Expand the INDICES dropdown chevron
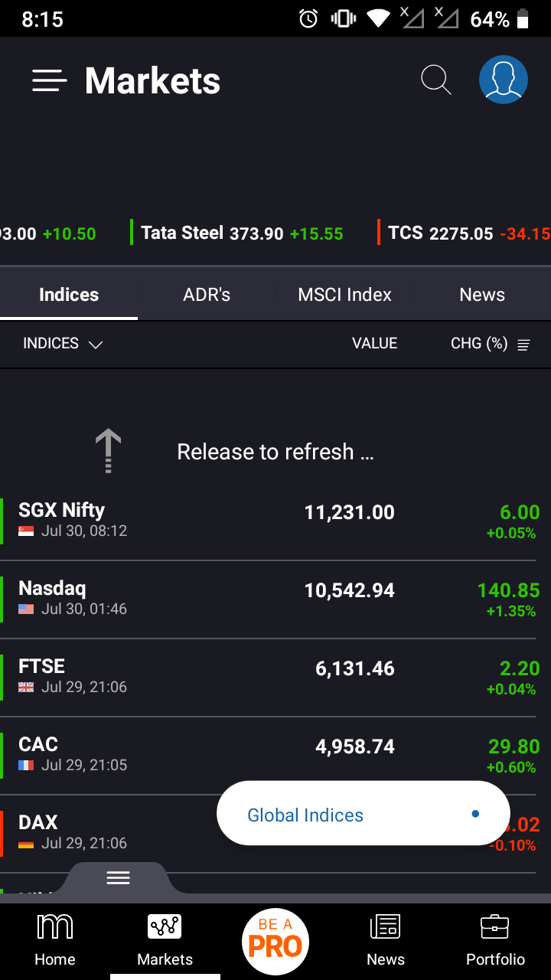 [x=96, y=345]
